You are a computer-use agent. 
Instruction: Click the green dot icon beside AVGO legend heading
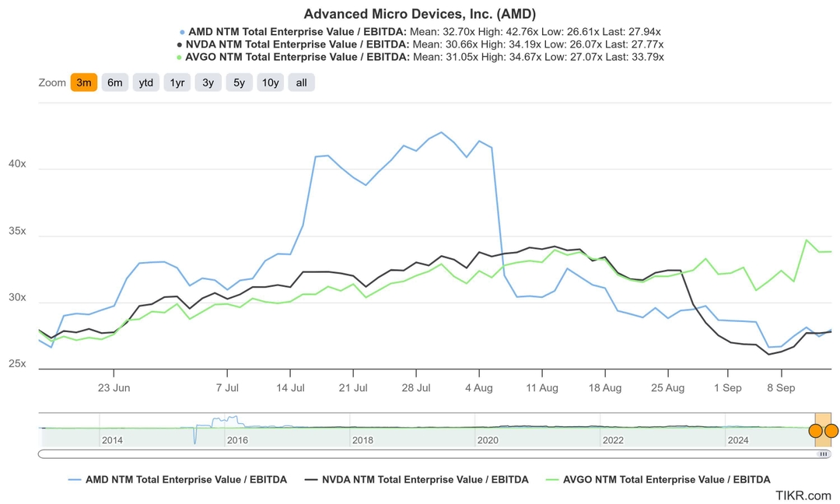click(177, 57)
